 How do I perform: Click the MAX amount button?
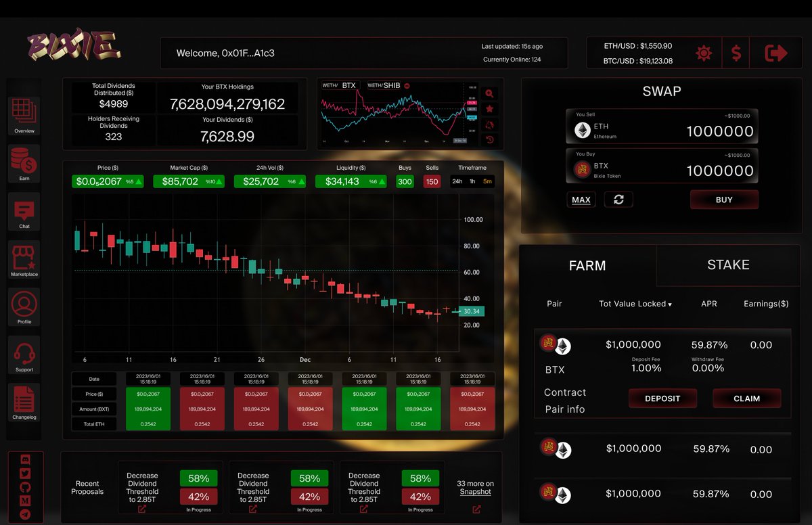(x=581, y=200)
